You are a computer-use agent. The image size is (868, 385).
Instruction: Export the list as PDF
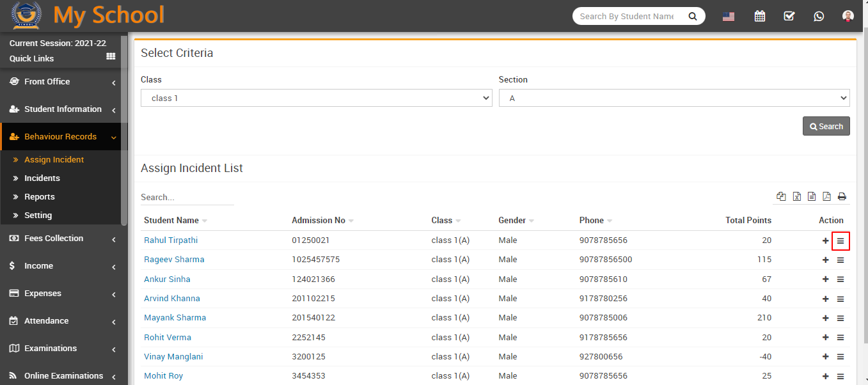826,197
